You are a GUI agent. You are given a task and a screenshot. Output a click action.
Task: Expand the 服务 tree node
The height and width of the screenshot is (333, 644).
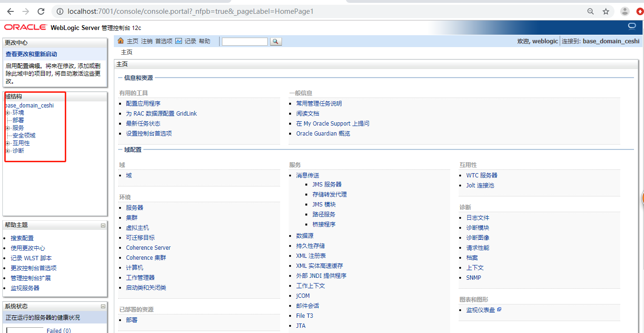(8, 128)
